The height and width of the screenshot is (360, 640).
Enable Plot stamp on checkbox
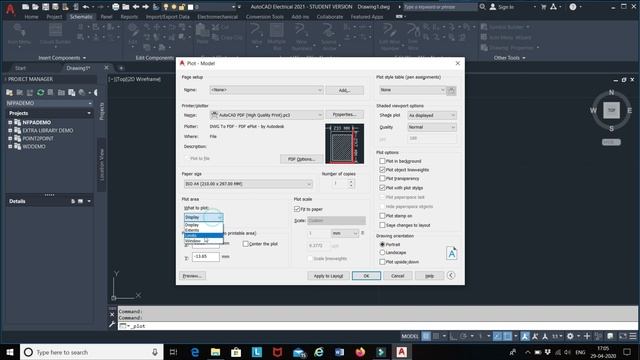[382, 216]
